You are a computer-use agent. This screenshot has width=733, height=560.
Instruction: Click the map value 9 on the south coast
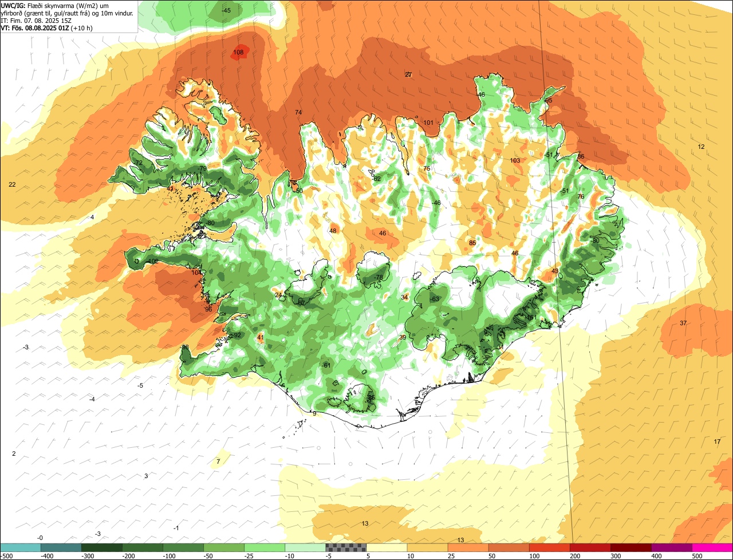point(314,414)
